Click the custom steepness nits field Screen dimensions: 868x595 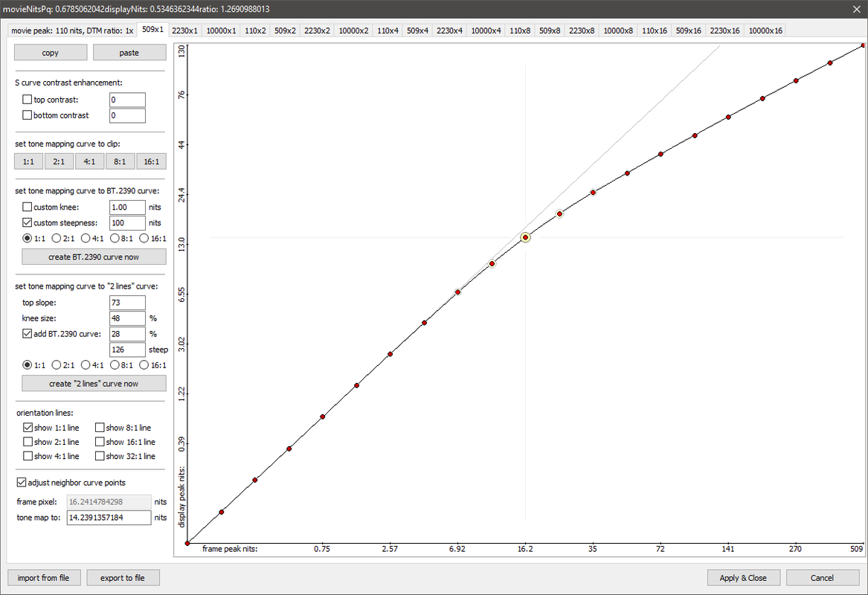coord(127,222)
